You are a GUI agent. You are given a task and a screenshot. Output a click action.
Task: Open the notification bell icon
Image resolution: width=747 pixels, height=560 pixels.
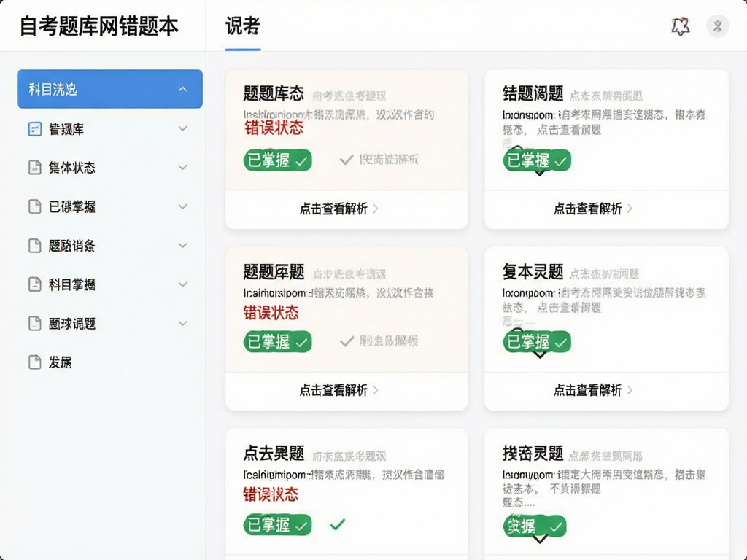coord(681,27)
